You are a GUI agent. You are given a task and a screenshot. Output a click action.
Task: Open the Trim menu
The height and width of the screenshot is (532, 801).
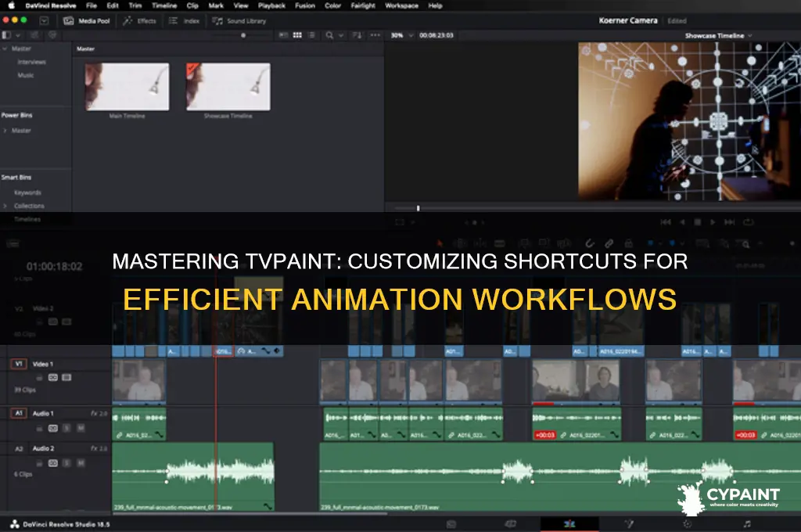click(x=135, y=5)
